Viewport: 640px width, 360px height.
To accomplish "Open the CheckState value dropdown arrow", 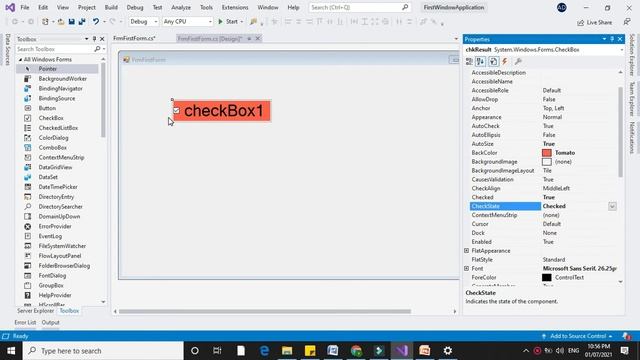I will [x=612, y=207].
